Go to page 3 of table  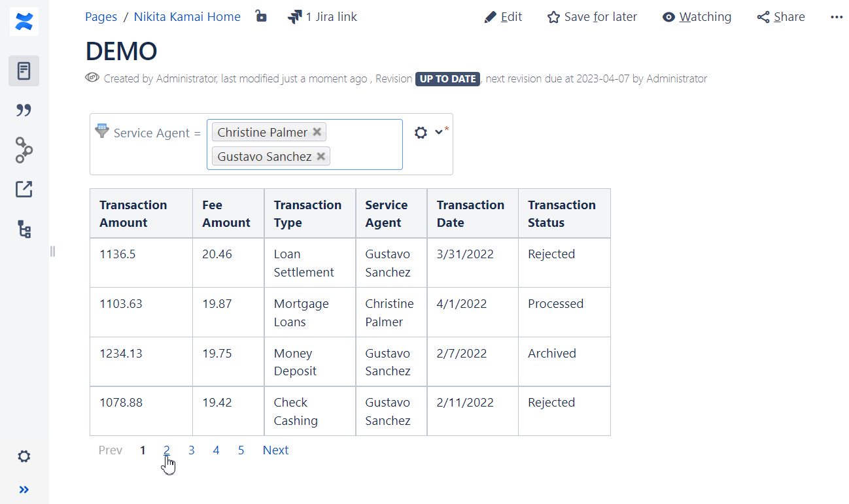(192, 450)
